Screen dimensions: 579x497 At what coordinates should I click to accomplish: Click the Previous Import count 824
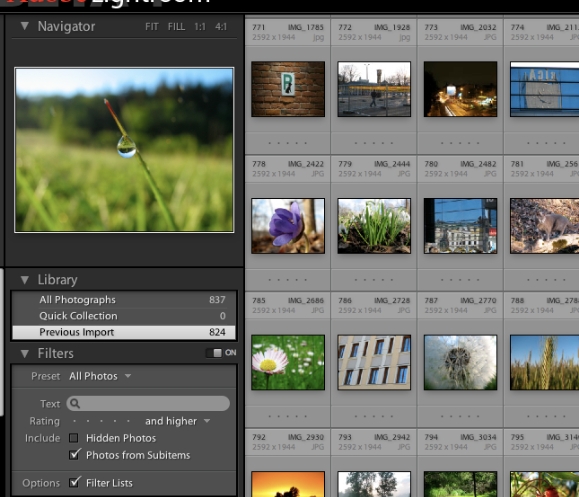point(217,332)
